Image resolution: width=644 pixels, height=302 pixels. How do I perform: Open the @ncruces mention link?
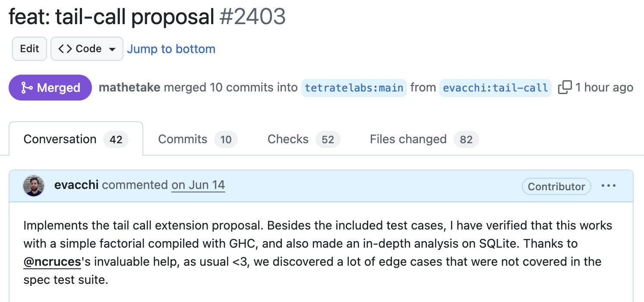pos(52,261)
